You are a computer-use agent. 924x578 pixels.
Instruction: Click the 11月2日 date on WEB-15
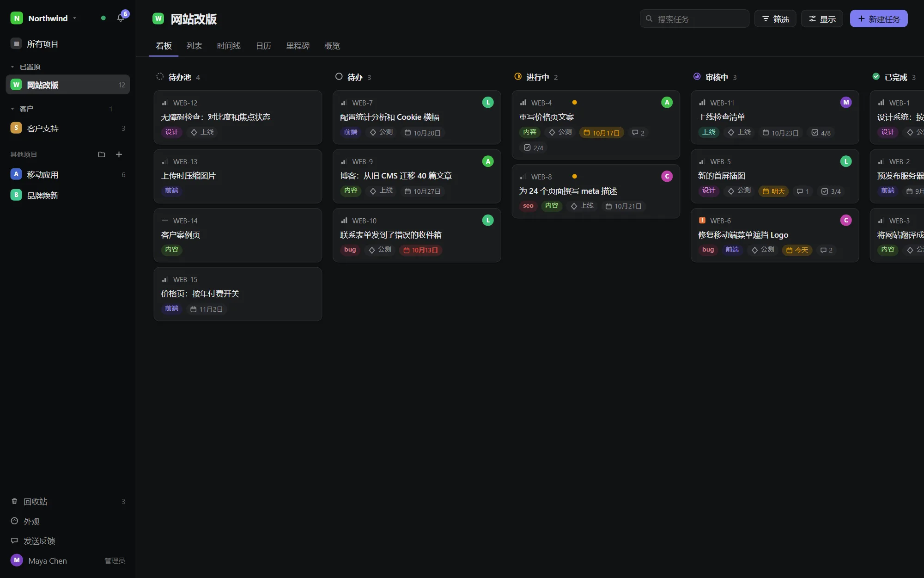[x=207, y=309]
